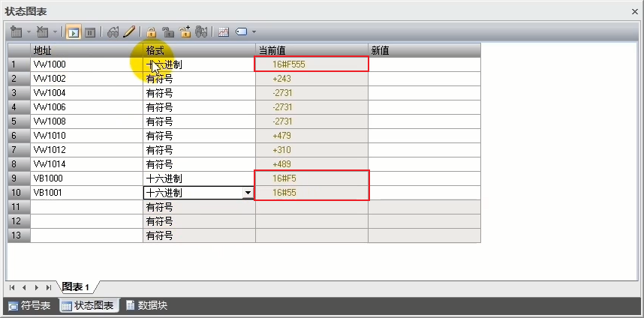Image resolution: width=644 pixels, height=318 pixels.
Task: Open the delete icon's dropdown arrow
Action: [55, 31]
